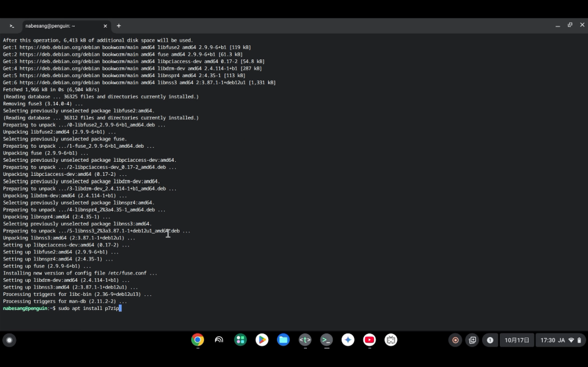The width and height of the screenshot is (588, 367).
Task: Open the calendar via the 10月17日 date
Action: tap(516, 340)
